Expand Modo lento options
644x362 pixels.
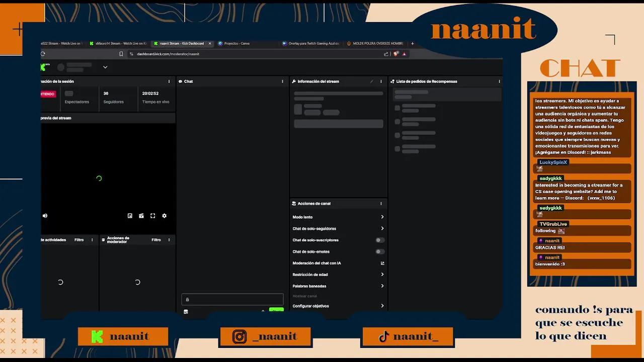click(x=382, y=217)
